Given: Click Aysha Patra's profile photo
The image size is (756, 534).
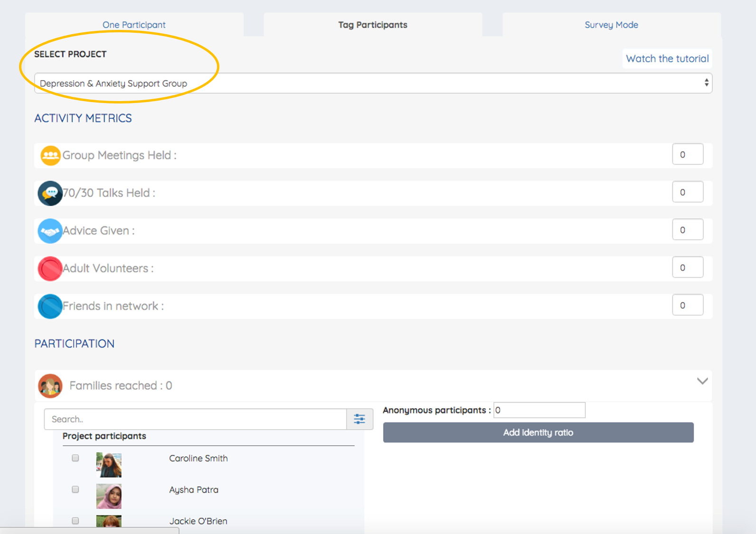Looking at the screenshot, I should click(x=109, y=496).
